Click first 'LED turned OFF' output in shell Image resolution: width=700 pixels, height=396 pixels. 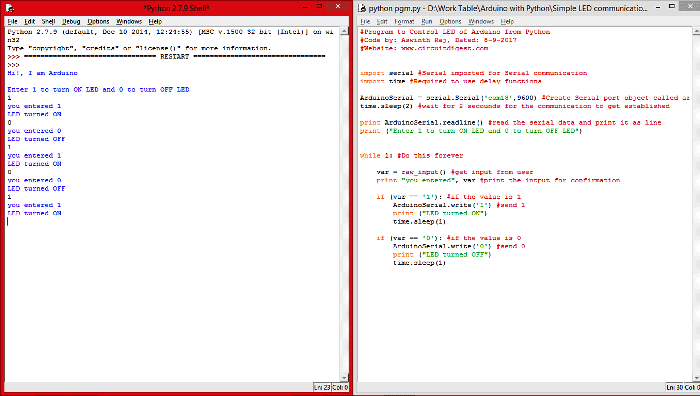pyautogui.click(x=36, y=139)
